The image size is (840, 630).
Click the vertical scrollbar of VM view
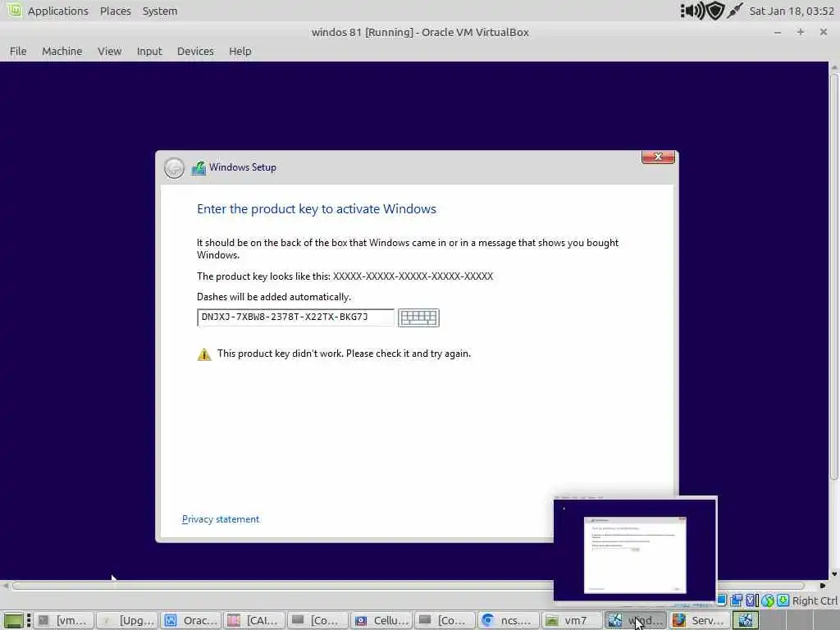pos(834,276)
